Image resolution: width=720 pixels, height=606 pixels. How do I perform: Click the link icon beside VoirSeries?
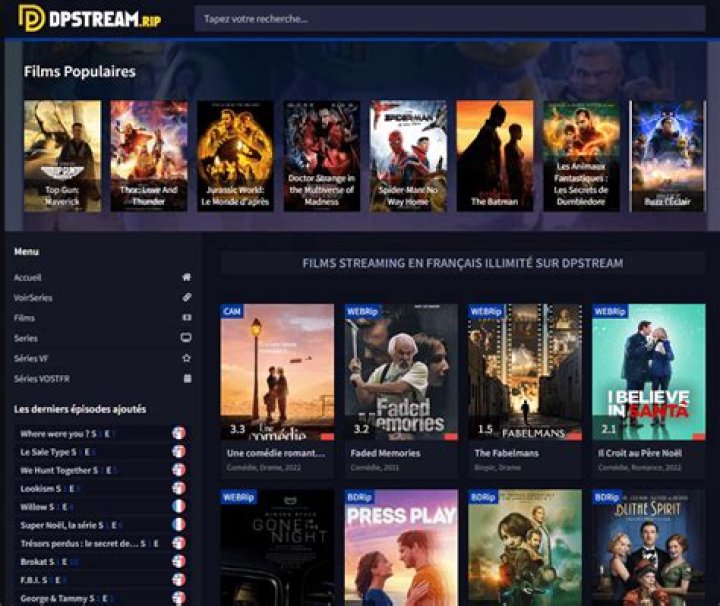186,297
